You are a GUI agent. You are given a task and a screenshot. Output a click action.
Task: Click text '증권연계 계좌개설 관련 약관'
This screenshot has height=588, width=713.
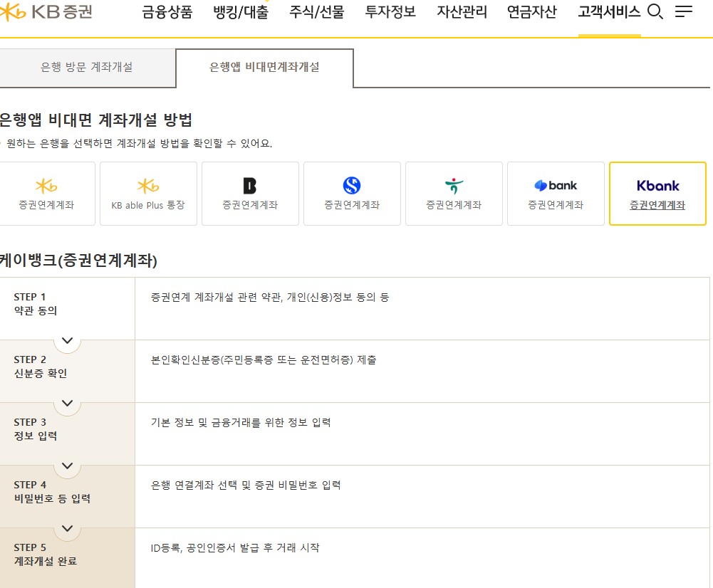tap(217, 297)
